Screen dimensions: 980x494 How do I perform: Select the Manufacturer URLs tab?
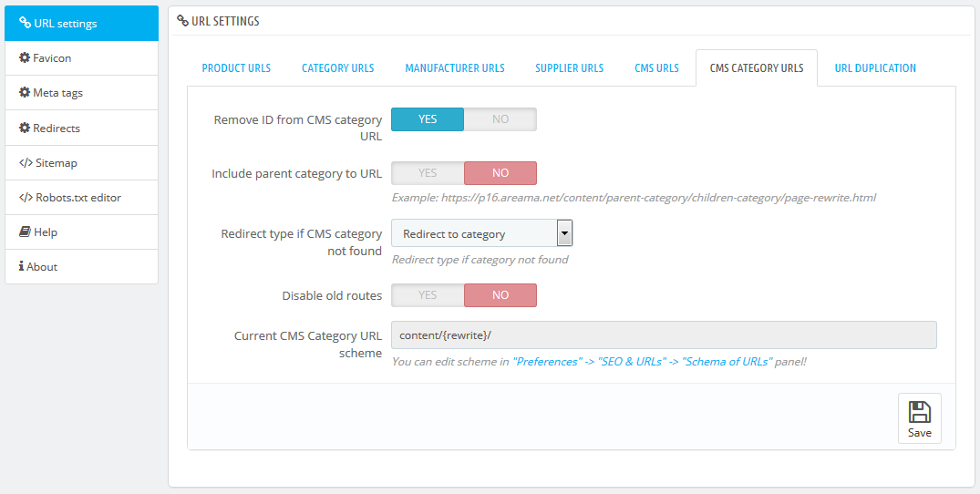coord(454,68)
